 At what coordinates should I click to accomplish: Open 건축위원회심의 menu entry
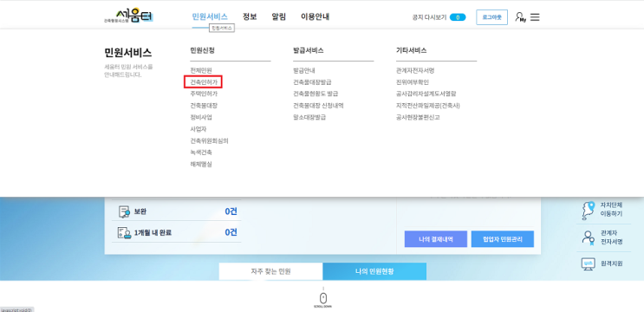tap(209, 140)
